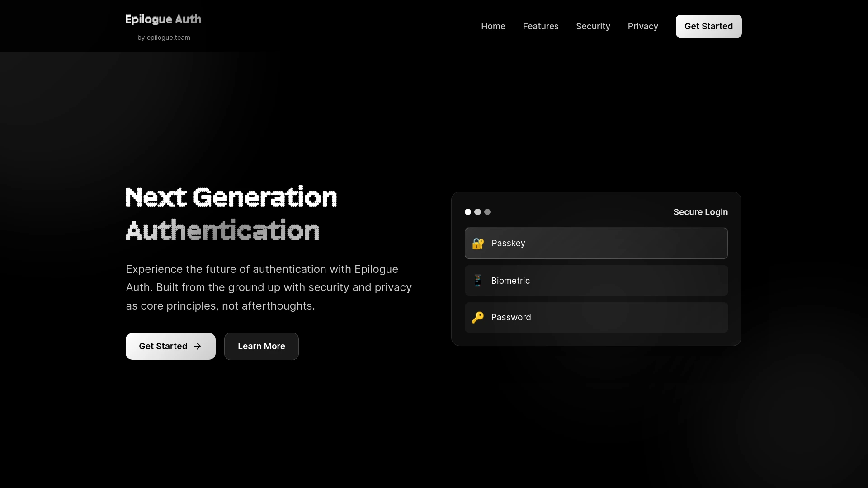Click the Epilogue Auth pixel logo
This screenshot has height=488, width=868.
click(163, 19)
